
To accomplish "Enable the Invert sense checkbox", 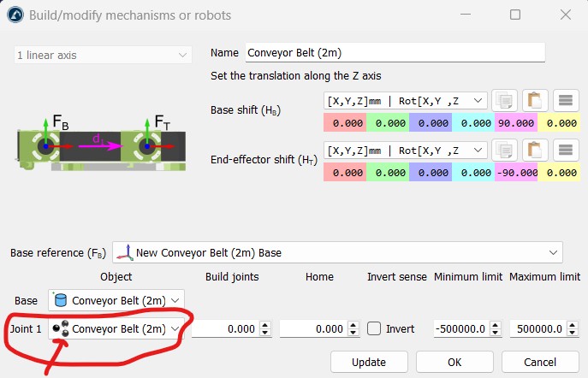I will coord(373,329).
